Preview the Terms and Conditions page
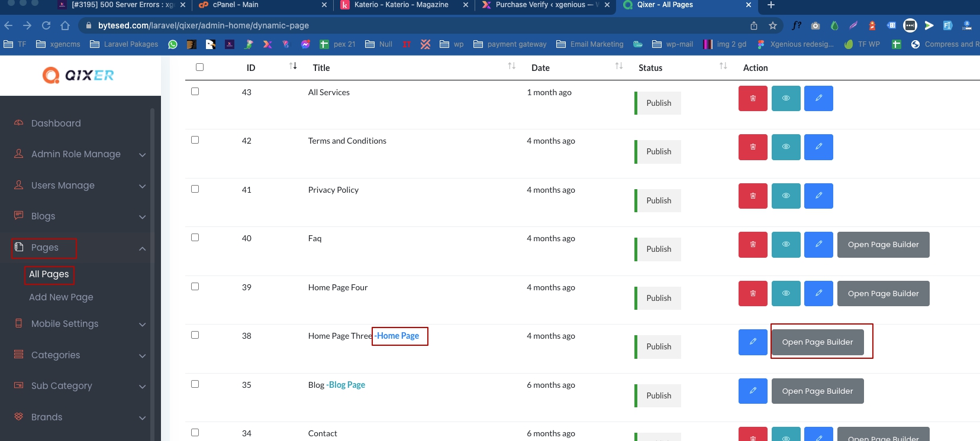 coord(786,147)
